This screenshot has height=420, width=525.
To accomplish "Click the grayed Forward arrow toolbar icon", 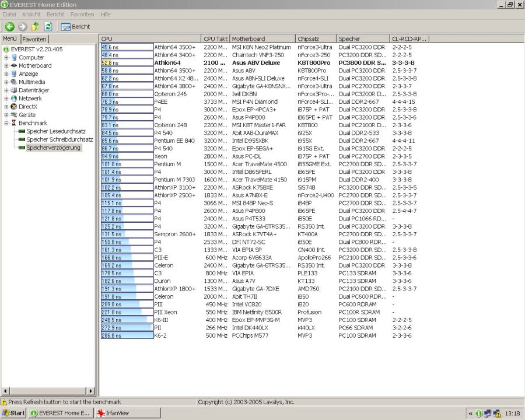I will click(22, 26).
